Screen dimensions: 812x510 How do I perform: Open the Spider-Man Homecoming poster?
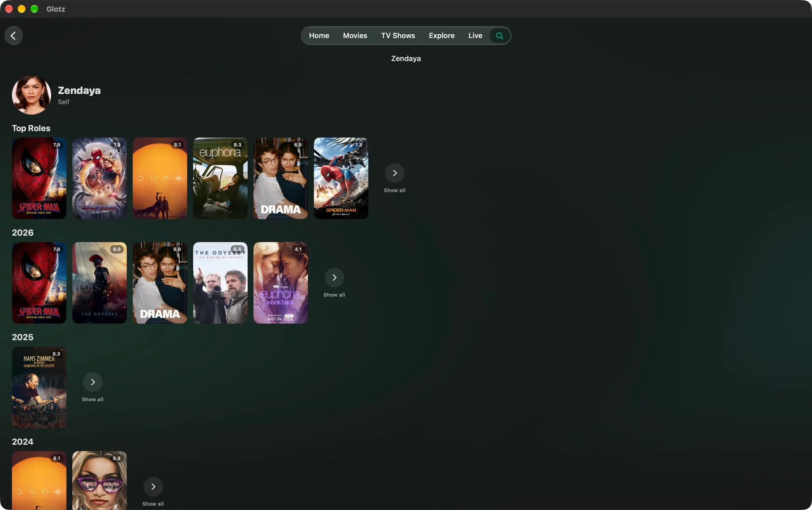click(341, 178)
